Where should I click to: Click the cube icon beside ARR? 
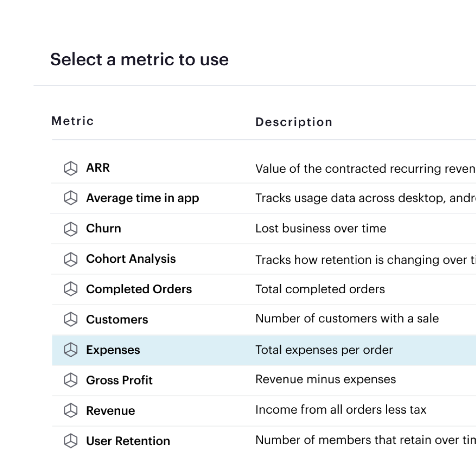(71, 168)
